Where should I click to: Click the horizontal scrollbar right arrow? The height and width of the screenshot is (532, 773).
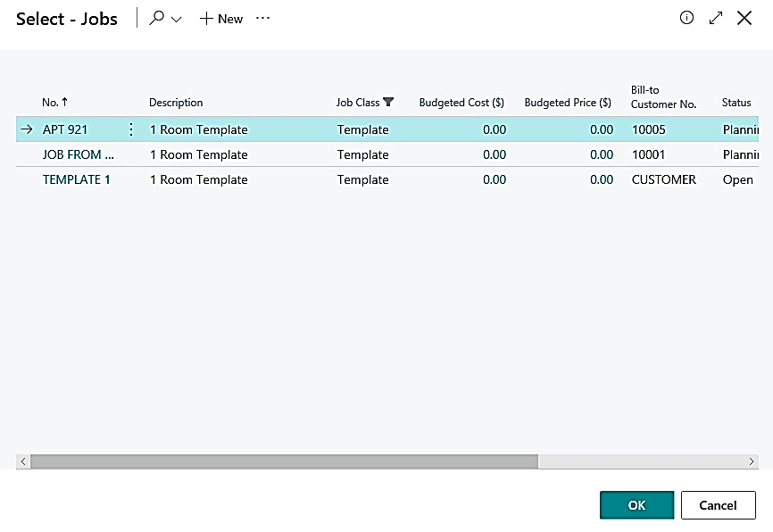pos(752,461)
